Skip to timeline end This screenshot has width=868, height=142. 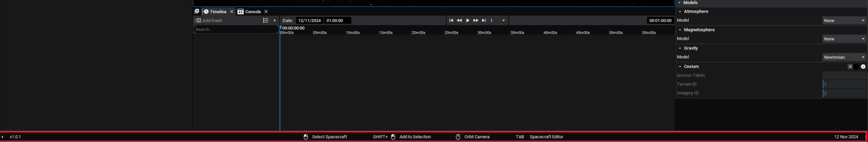[x=484, y=21]
